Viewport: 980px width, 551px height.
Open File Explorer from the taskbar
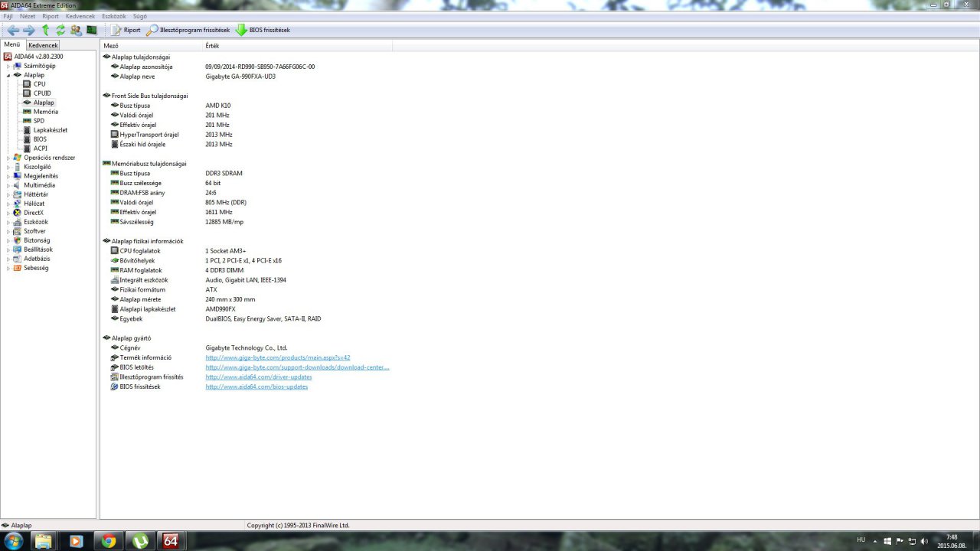pyautogui.click(x=44, y=541)
